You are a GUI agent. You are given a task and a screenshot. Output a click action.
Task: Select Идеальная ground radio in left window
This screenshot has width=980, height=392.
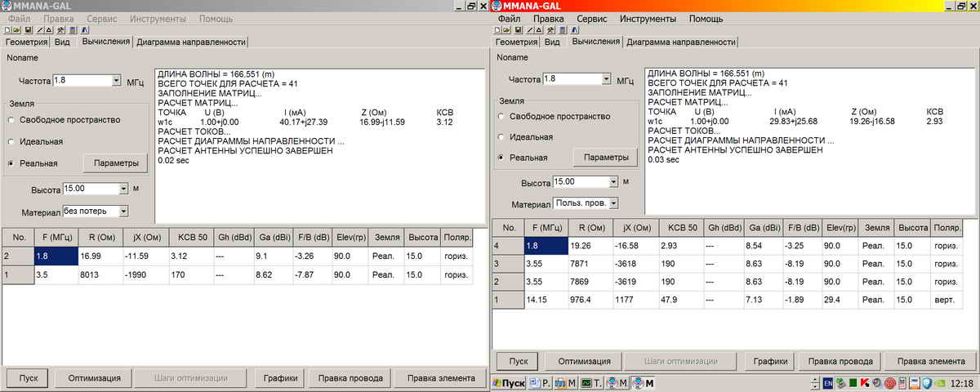[x=11, y=141]
